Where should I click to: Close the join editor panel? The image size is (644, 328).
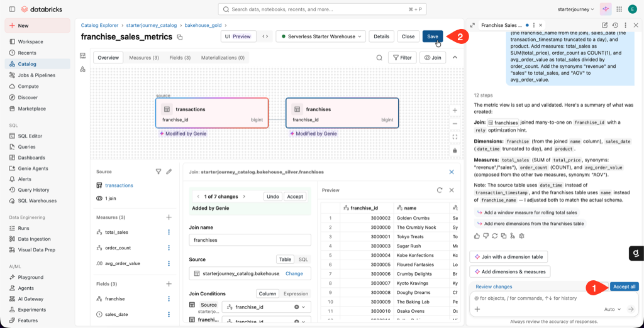click(452, 172)
